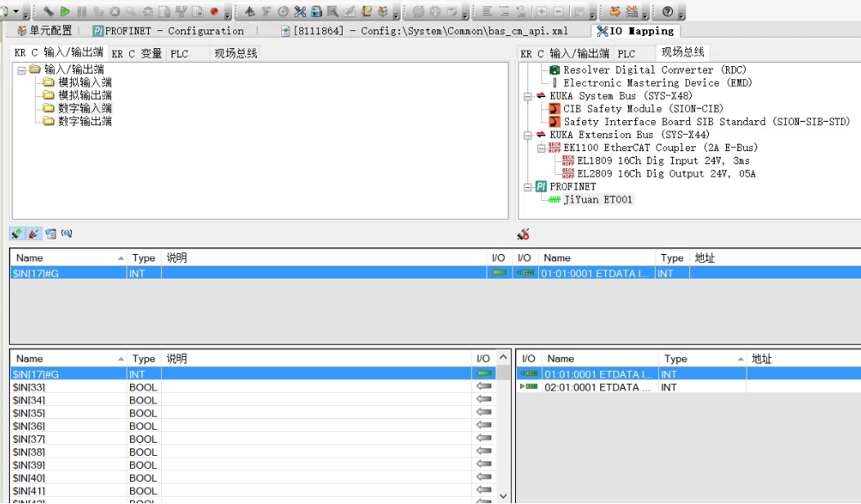Click the padlock icon in toolbar
Image resolution: width=861 pixels, height=504 pixels.
point(316,11)
